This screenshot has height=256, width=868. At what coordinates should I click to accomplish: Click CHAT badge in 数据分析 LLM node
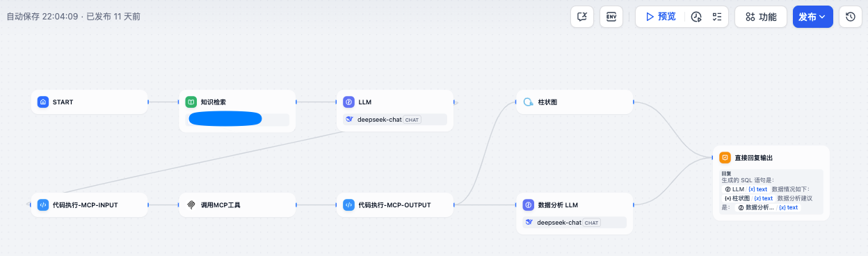(591, 223)
